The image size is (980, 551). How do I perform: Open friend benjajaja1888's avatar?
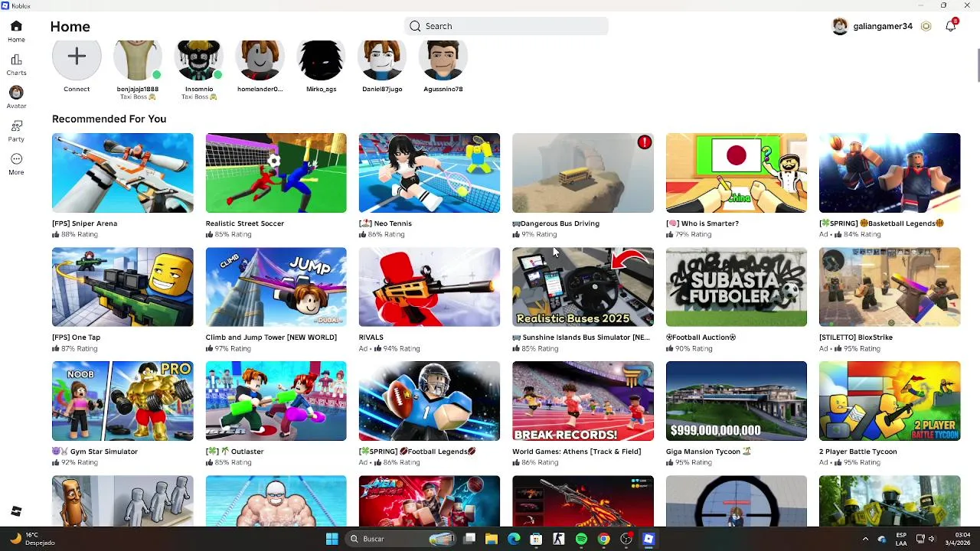coord(138,60)
